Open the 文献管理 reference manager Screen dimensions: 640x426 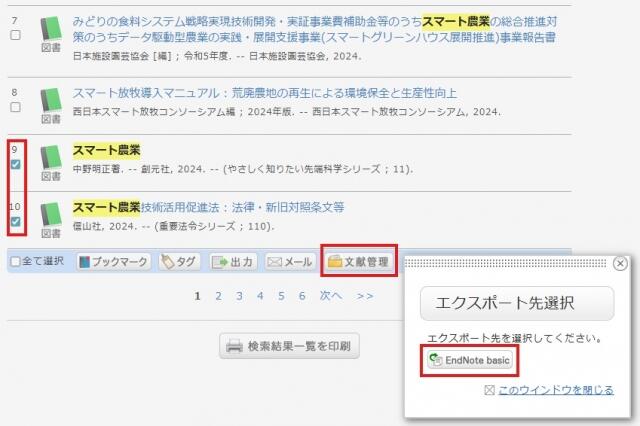click(359, 262)
